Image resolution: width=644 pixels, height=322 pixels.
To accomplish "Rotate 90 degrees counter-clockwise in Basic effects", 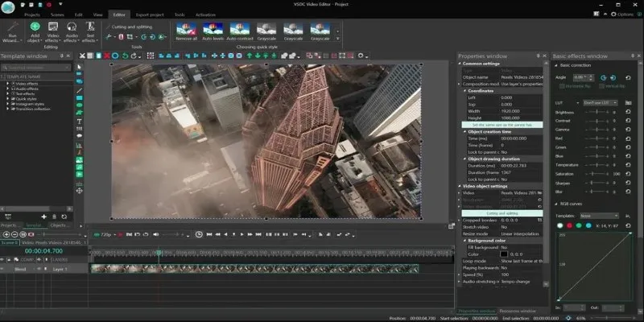I will 603,77.
